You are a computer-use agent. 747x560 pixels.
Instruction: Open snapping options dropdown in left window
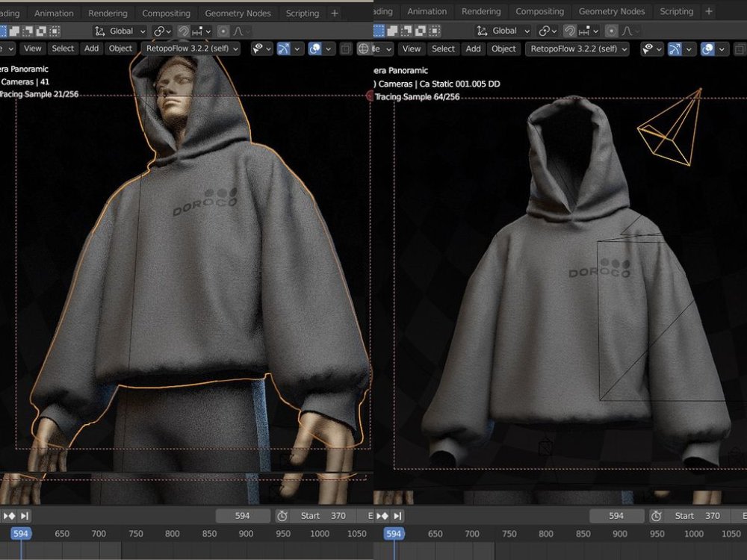(202, 31)
